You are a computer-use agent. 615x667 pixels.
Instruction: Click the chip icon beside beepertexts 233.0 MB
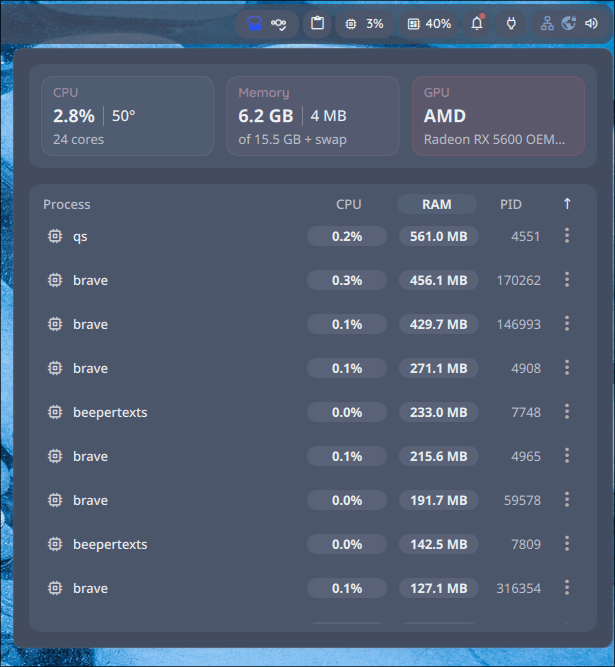click(55, 412)
